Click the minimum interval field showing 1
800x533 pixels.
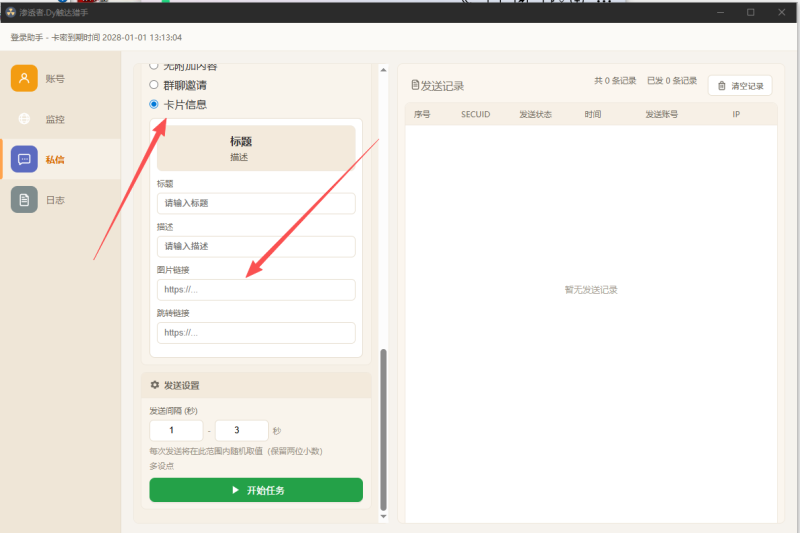pos(176,430)
